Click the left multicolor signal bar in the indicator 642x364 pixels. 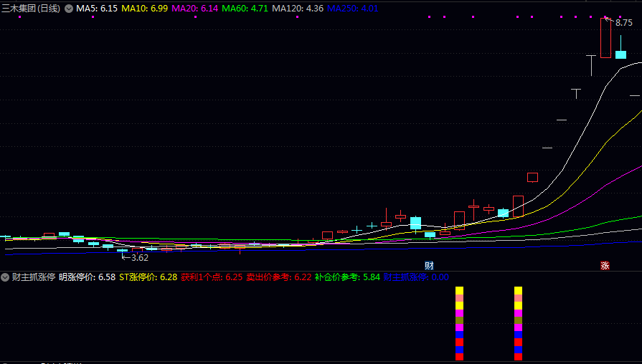(459, 323)
